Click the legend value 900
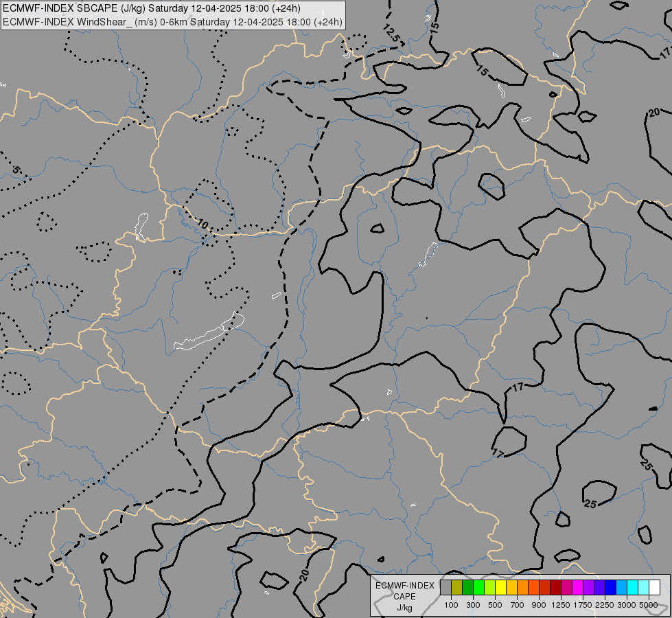Screen dimensions: 672x618 tap(539, 605)
